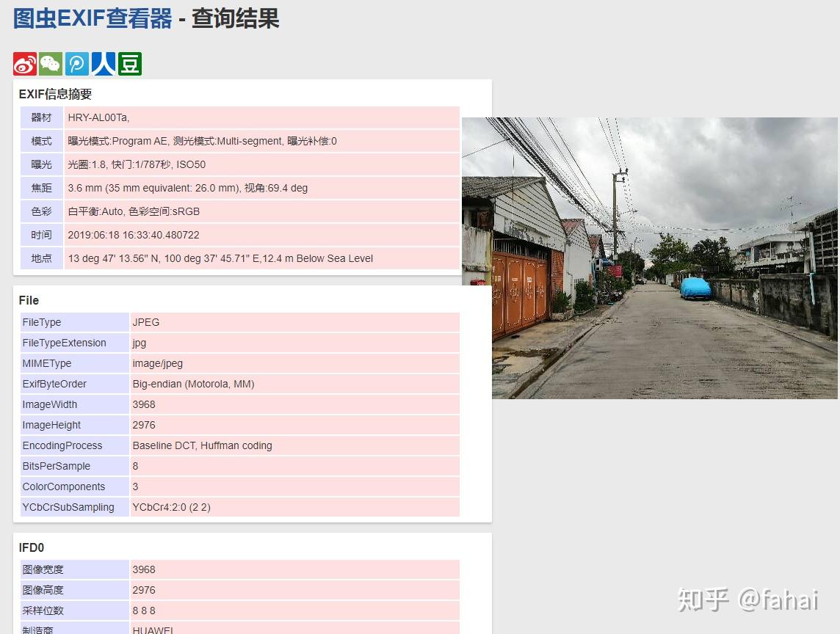Share to Renren social network
Viewport: 840px width, 634px height.
(x=103, y=64)
